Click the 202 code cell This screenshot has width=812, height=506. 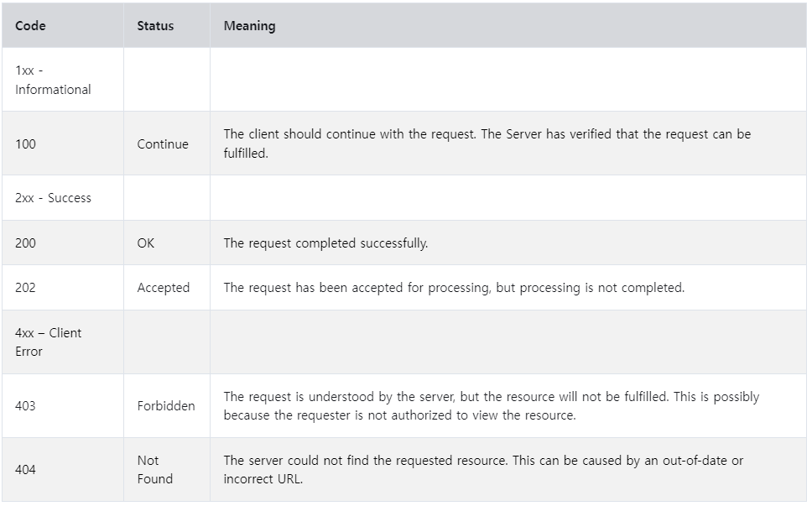(x=25, y=288)
